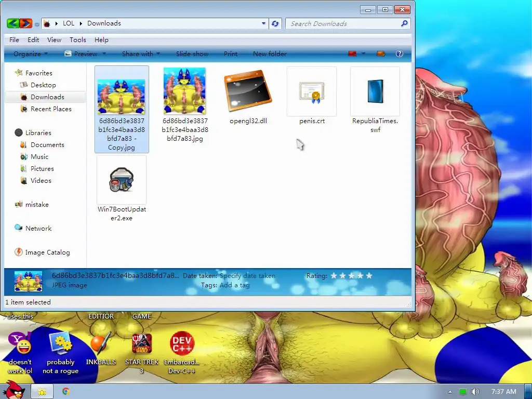
Task: Expand the arrow between LOL and Downloads
Action: pos(81,23)
